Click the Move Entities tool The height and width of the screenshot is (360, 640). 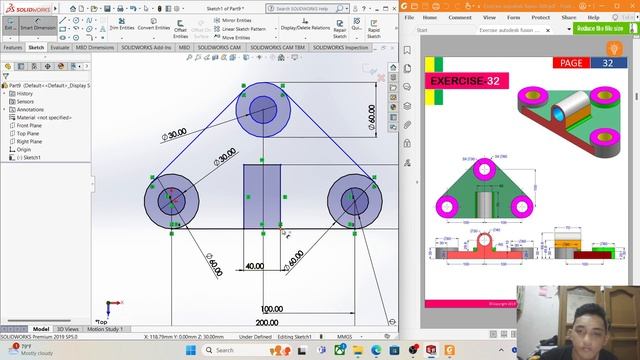click(232, 37)
